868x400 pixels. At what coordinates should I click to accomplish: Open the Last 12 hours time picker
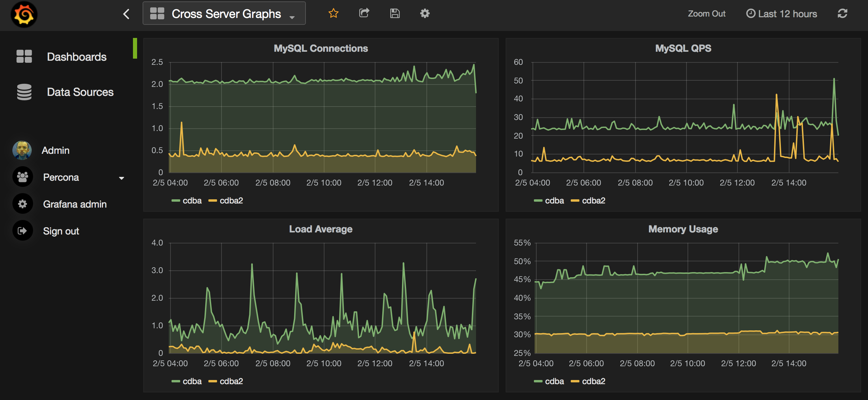782,14
